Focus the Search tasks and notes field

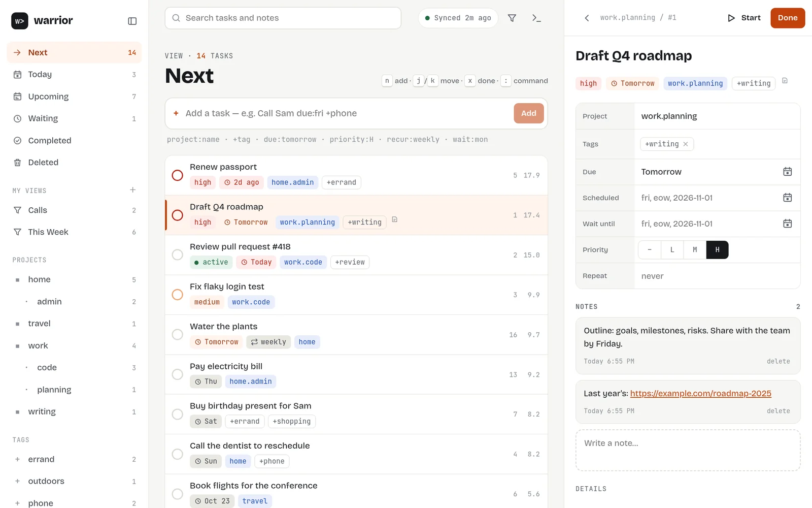click(283, 18)
